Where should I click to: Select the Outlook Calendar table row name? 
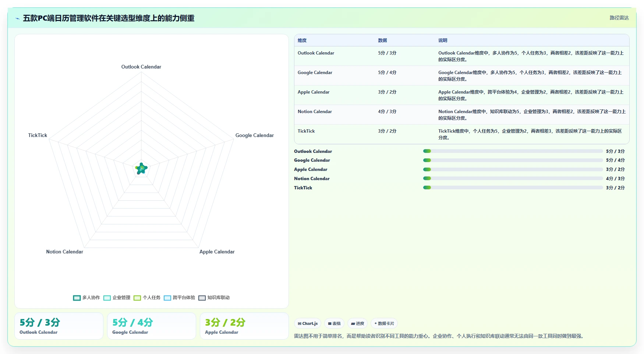coord(316,53)
